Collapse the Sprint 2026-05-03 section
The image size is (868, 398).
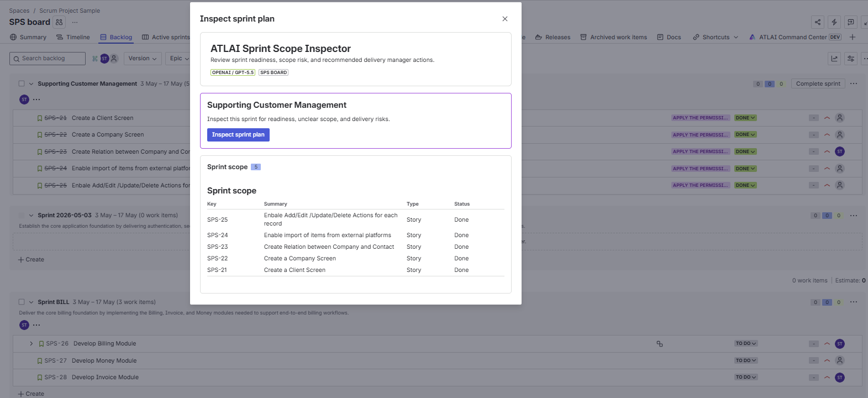point(31,216)
